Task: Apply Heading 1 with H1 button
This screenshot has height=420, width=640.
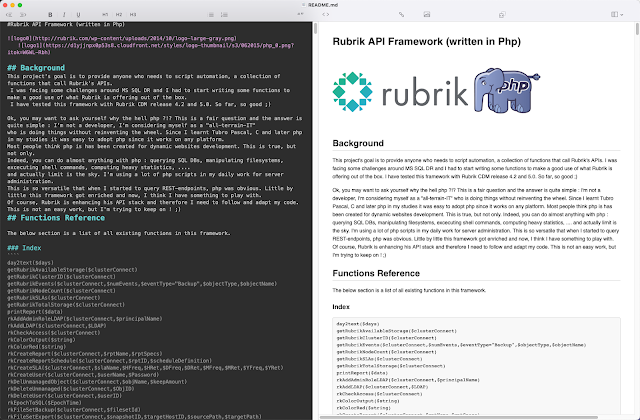Action: (105, 15)
